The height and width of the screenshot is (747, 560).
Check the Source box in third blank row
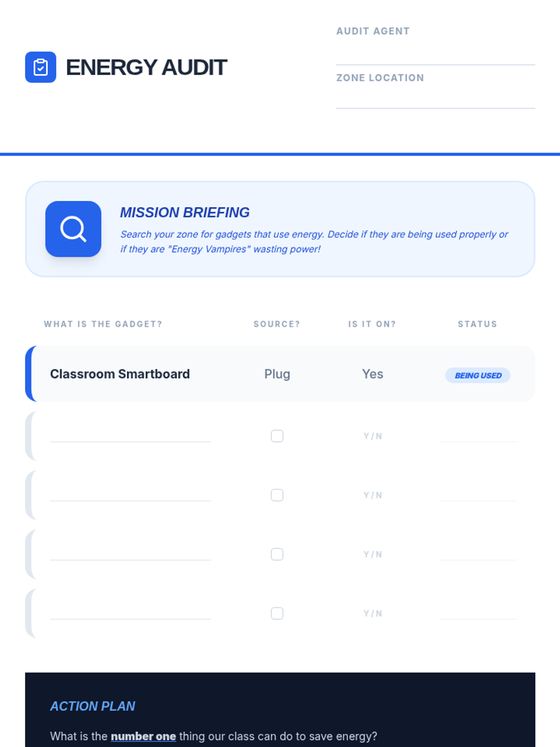[277, 554]
